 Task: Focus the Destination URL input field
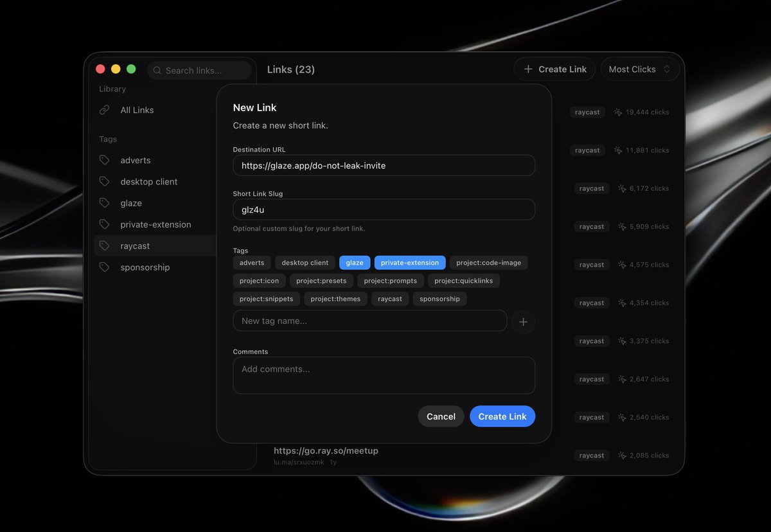tap(384, 165)
